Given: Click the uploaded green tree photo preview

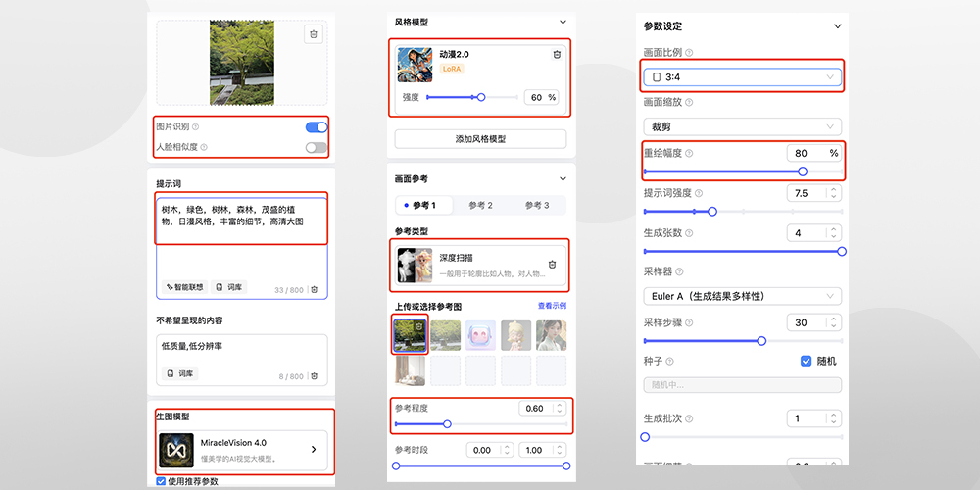Looking at the screenshot, I should pyautogui.click(x=241, y=63).
